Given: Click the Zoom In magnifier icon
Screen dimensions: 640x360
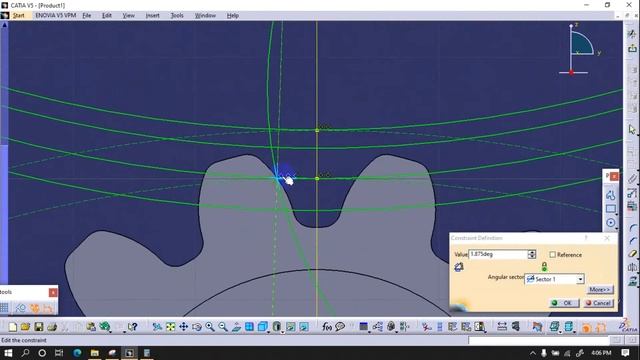Looking at the screenshot, I should [210, 327].
